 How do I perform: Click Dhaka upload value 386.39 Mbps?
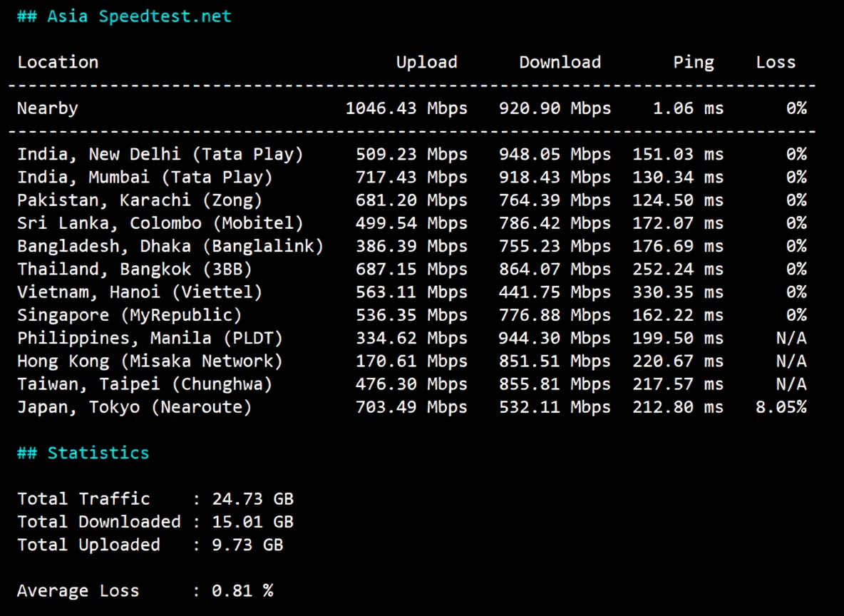[411, 246]
